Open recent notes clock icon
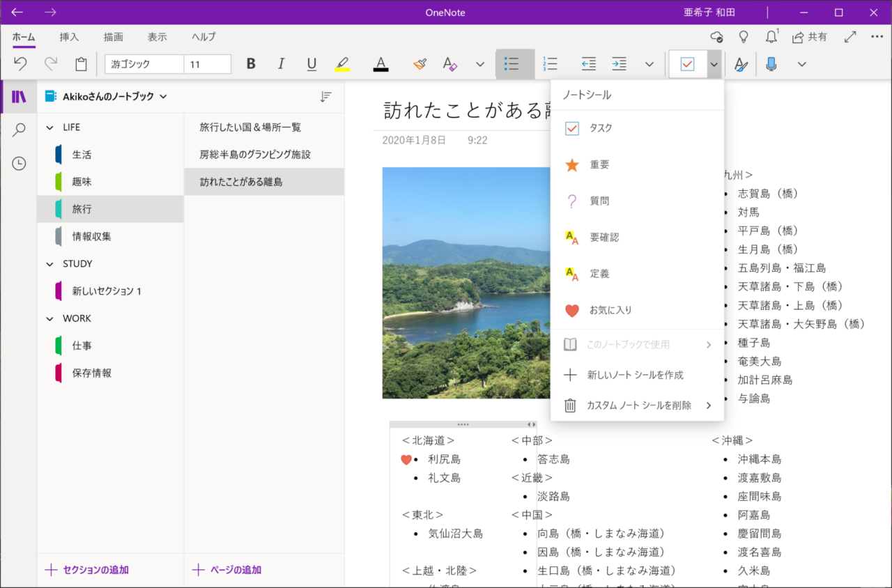This screenshot has width=892, height=588. [x=19, y=164]
